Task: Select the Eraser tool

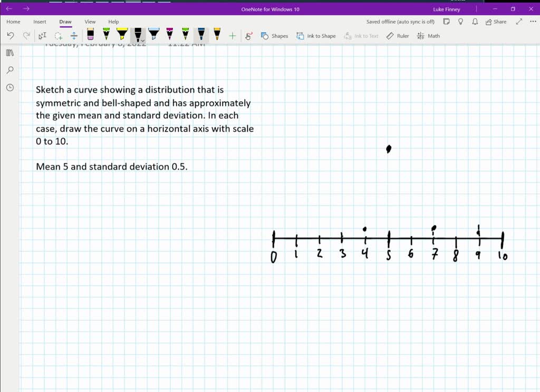Action: pos(90,34)
